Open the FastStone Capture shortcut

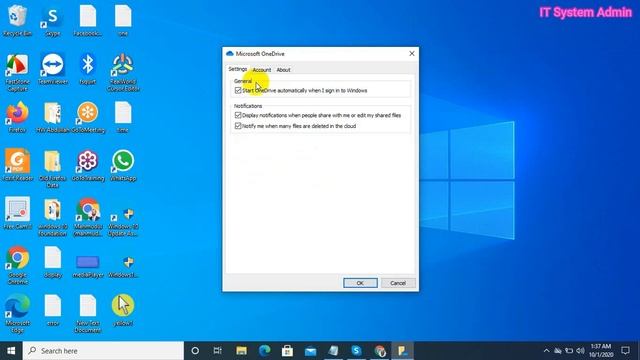[17, 72]
